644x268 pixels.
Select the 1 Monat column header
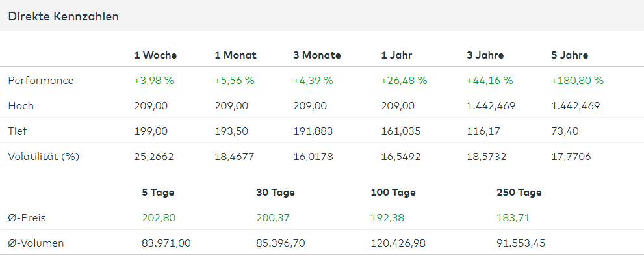coord(235,55)
